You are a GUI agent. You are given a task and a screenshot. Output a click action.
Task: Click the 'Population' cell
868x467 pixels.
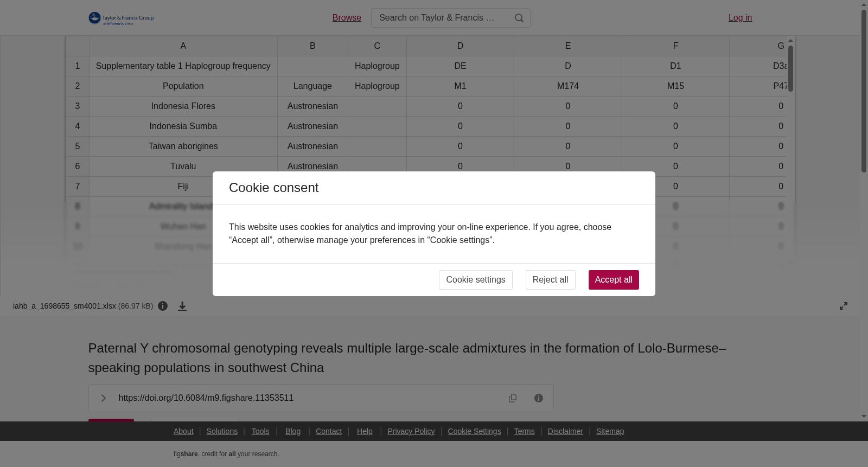pyautogui.click(x=183, y=86)
